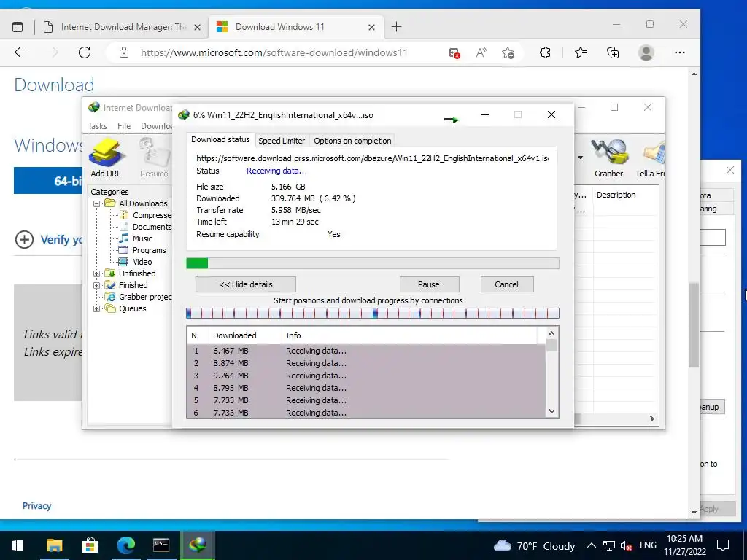Open the browser tab actions menu icon

point(18,27)
